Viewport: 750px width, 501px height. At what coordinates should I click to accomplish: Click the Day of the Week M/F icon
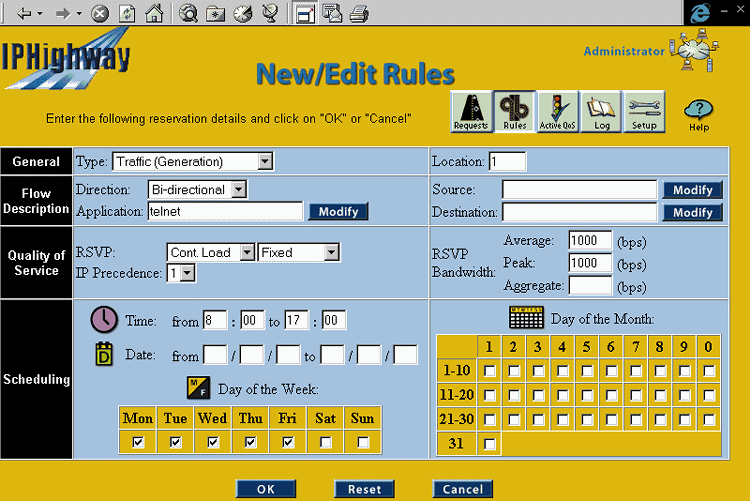198,388
